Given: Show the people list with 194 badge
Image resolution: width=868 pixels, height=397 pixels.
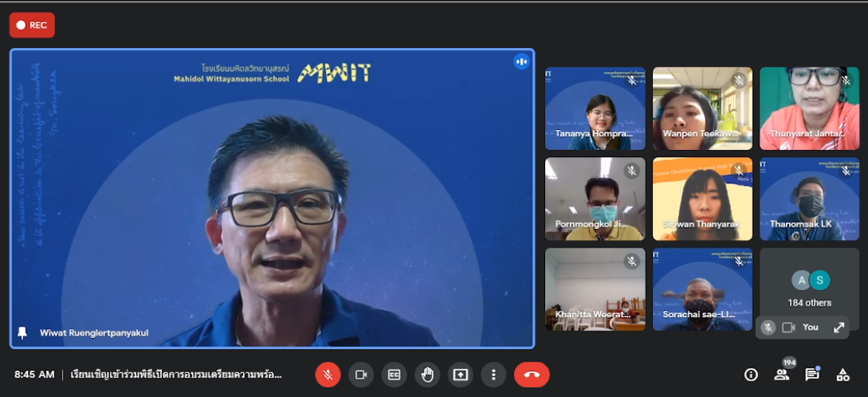Looking at the screenshot, I should [x=781, y=375].
